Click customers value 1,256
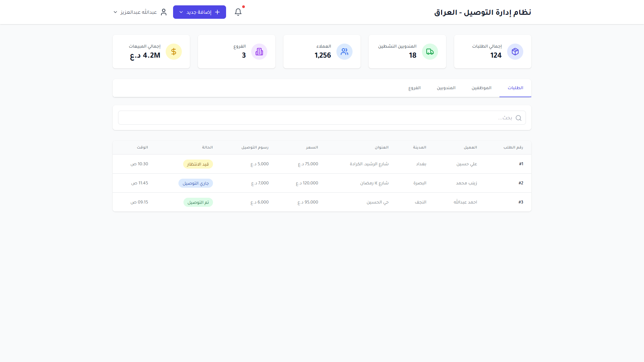Screen dimensions: 644x362 coord(323,55)
